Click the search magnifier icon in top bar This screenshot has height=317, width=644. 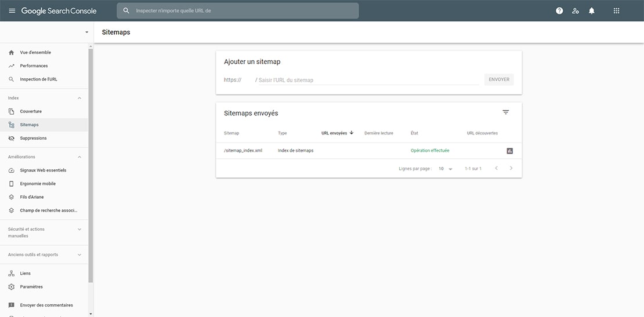tap(126, 10)
